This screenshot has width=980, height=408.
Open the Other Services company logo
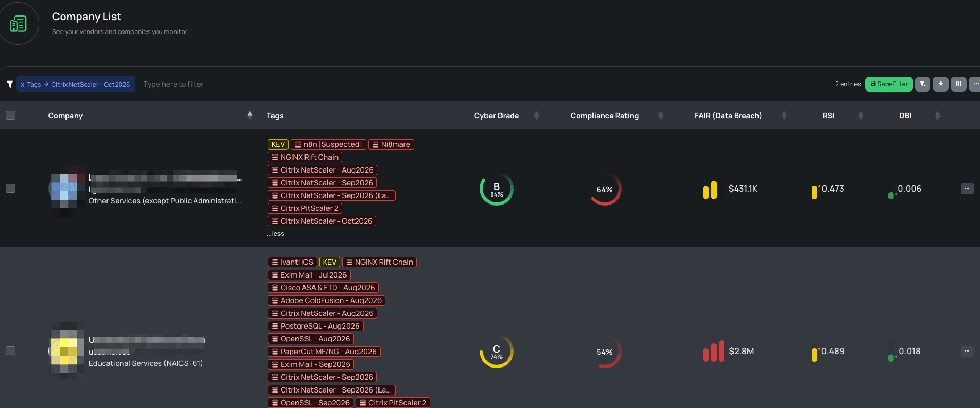68,191
